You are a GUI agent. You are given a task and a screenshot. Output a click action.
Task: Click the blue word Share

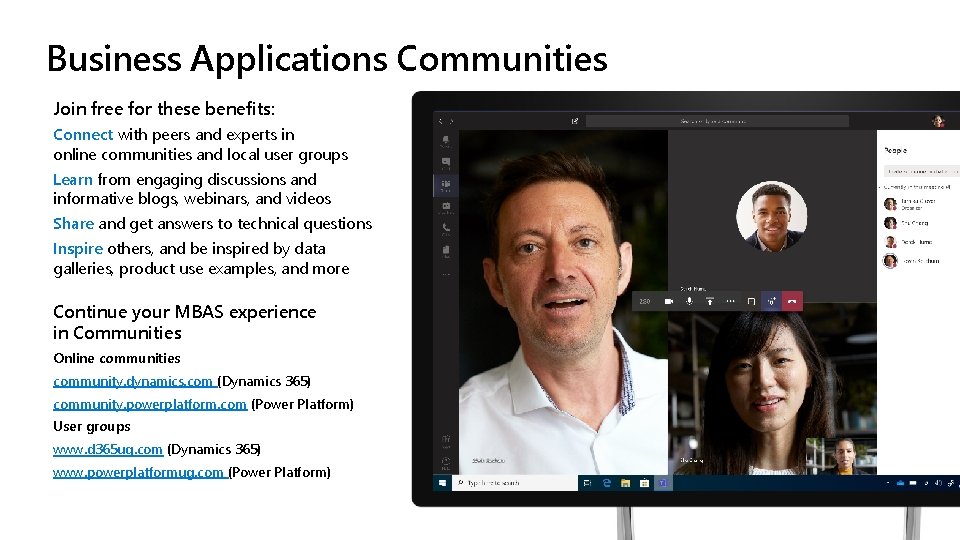(x=73, y=223)
